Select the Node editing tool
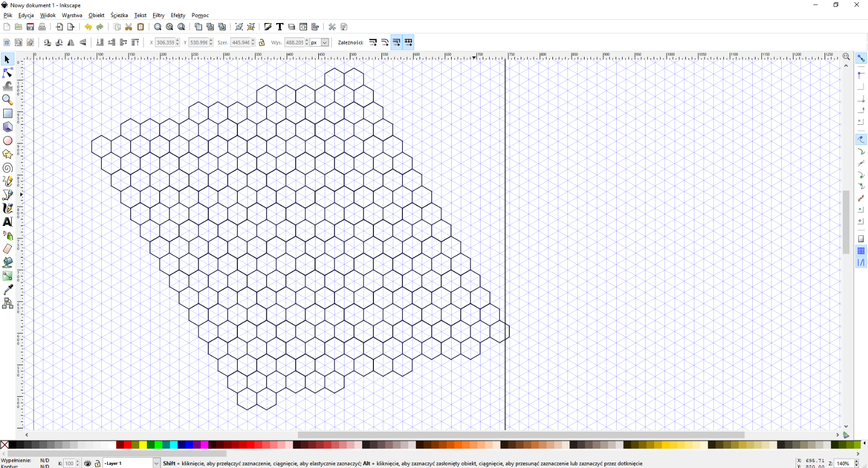Image resolution: width=868 pixels, height=468 pixels. 8,73
